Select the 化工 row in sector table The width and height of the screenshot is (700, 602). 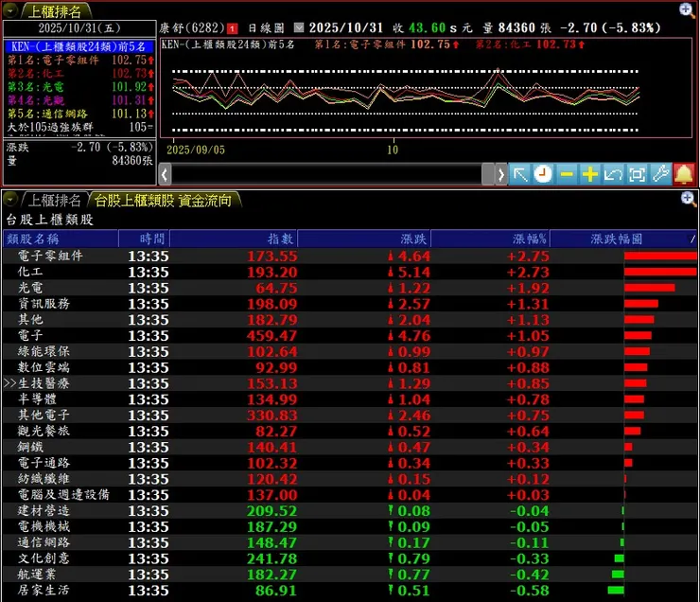pyautogui.click(x=350, y=272)
